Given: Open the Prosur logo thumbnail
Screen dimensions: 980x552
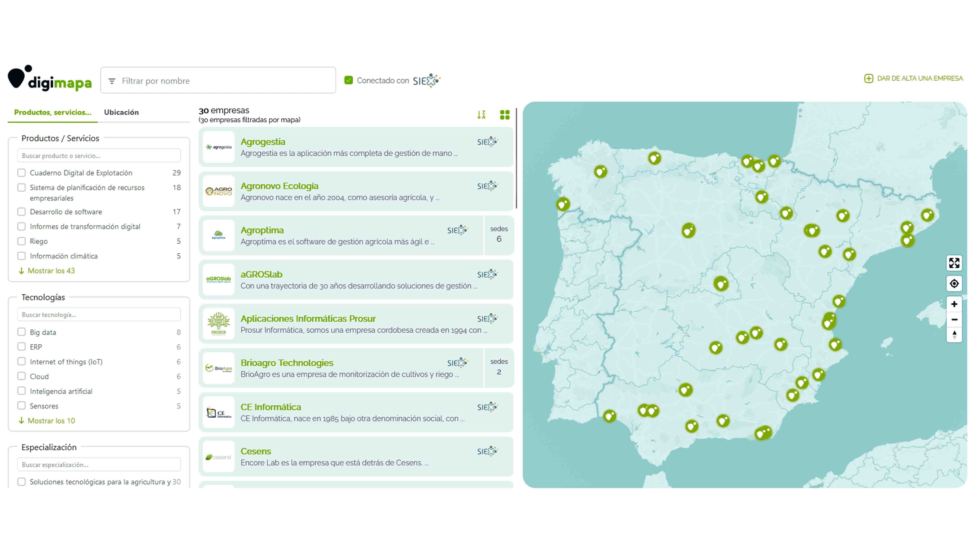Looking at the screenshot, I should coord(218,324).
